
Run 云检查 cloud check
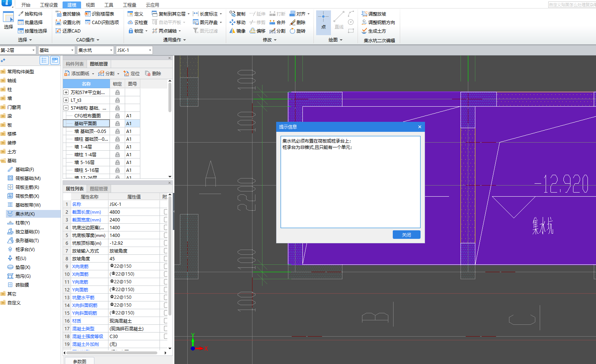point(138,22)
